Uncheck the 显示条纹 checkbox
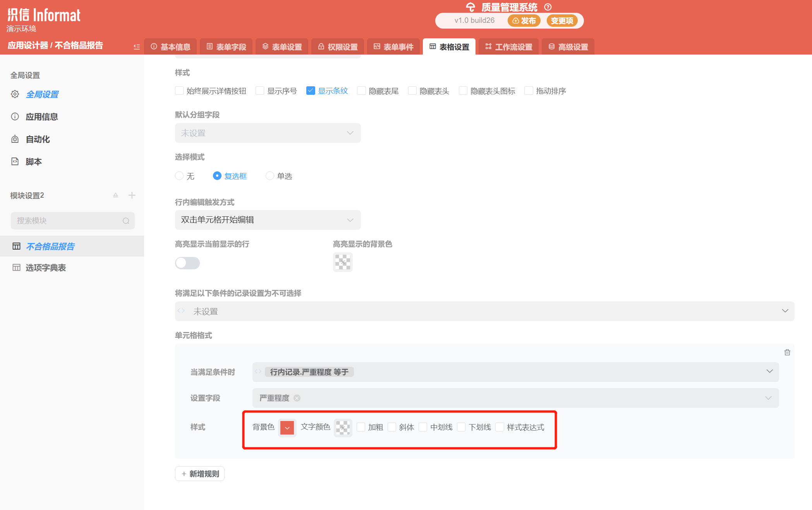The width and height of the screenshot is (812, 510). (311, 91)
